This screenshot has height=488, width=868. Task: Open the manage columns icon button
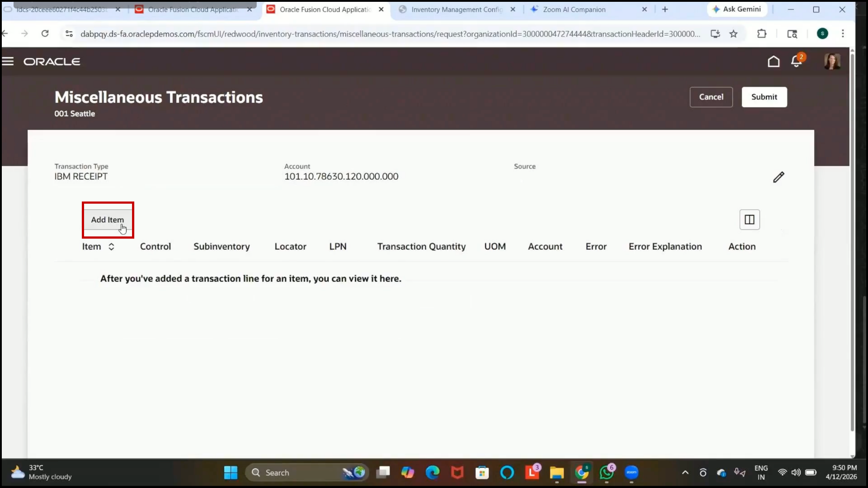point(750,220)
